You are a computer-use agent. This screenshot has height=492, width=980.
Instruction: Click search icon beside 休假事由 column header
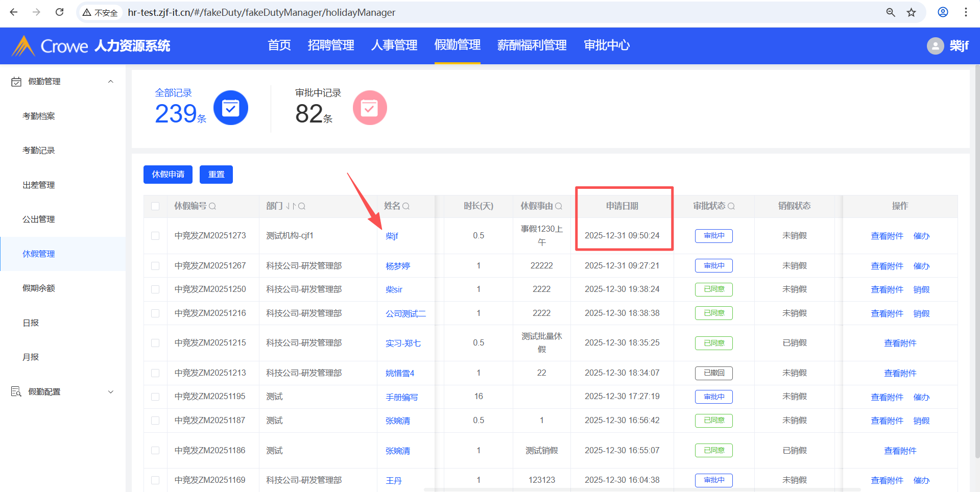559,206
